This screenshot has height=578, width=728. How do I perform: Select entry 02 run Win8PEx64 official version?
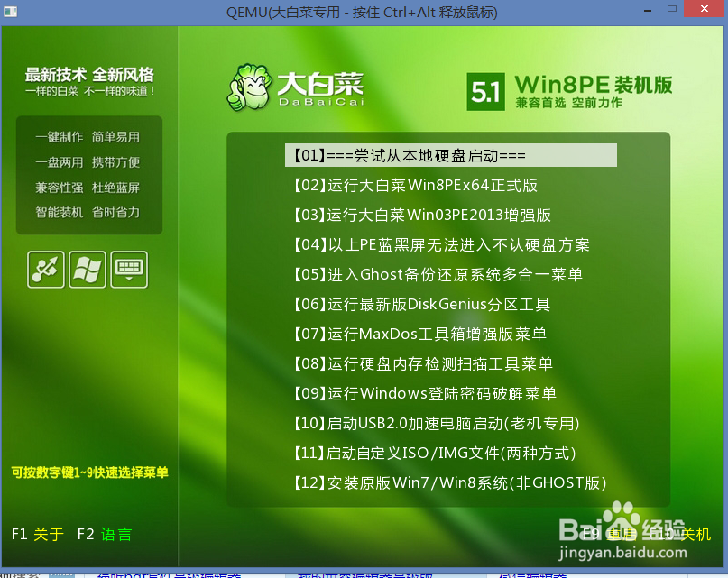click(x=416, y=185)
